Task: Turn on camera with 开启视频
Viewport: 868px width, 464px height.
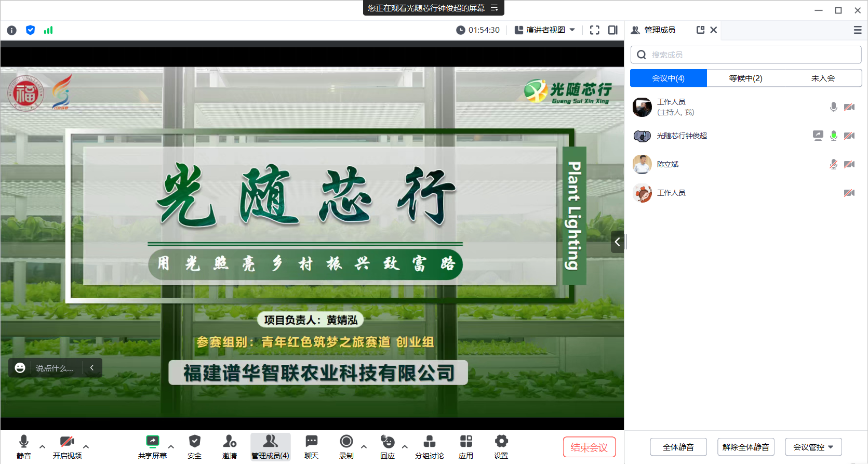Action: pyautogui.click(x=67, y=447)
